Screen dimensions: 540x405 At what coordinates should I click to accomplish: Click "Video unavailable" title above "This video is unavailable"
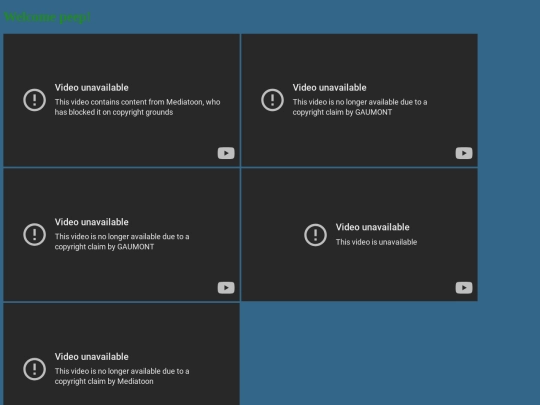tap(373, 227)
